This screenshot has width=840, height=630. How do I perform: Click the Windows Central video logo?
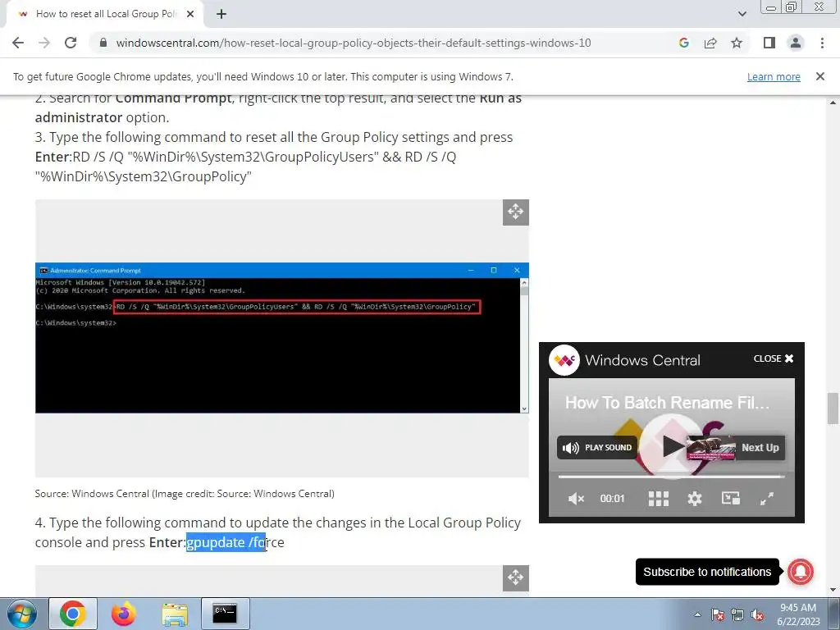[564, 360]
